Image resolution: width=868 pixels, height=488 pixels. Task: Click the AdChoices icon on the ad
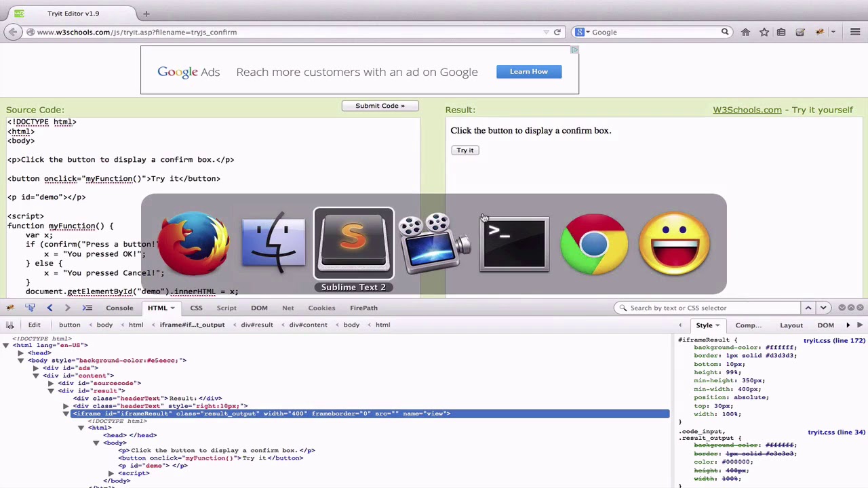point(574,50)
